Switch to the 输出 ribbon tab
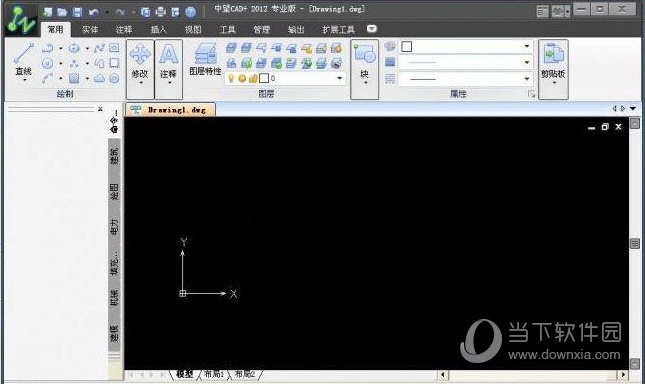The width and height of the screenshot is (645, 384). (x=296, y=29)
